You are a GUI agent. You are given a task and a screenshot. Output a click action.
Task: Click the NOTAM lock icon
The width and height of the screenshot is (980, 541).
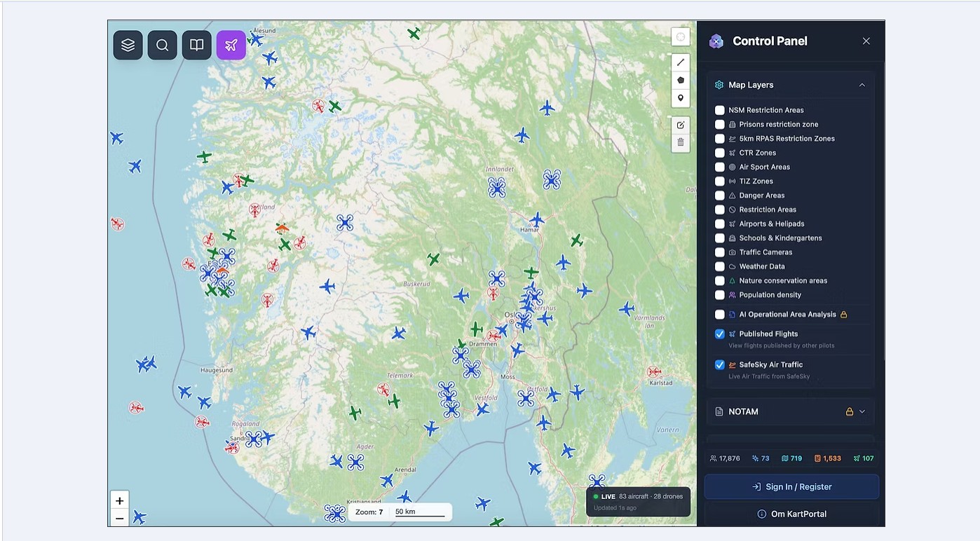point(850,411)
